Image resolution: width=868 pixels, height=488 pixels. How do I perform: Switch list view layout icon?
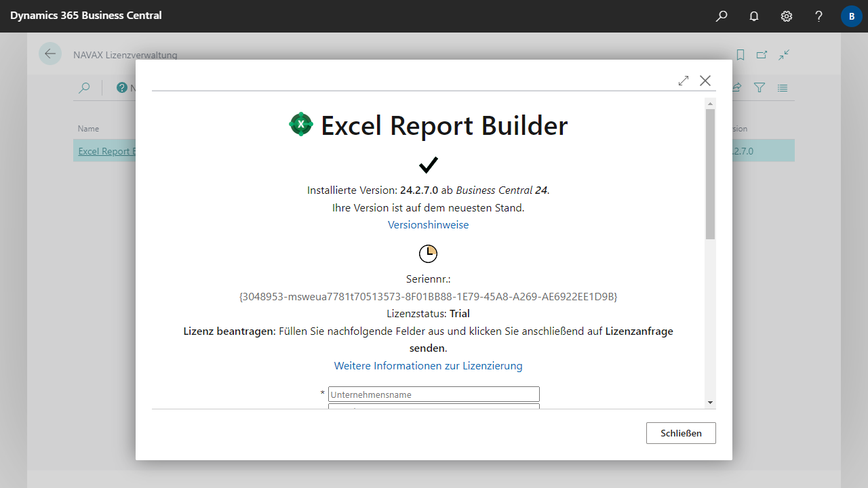click(783, 87)
